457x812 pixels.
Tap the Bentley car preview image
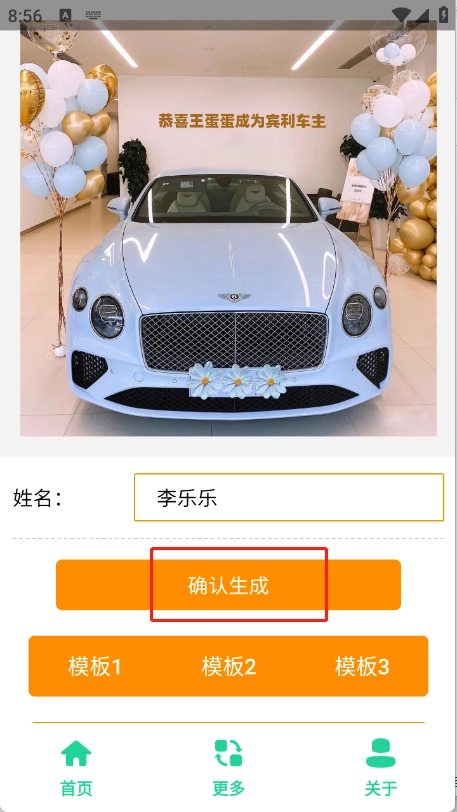tap(228, 228)
